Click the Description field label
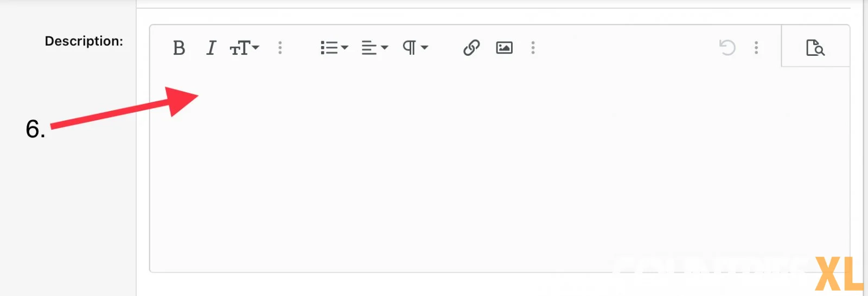 point(84,41)
